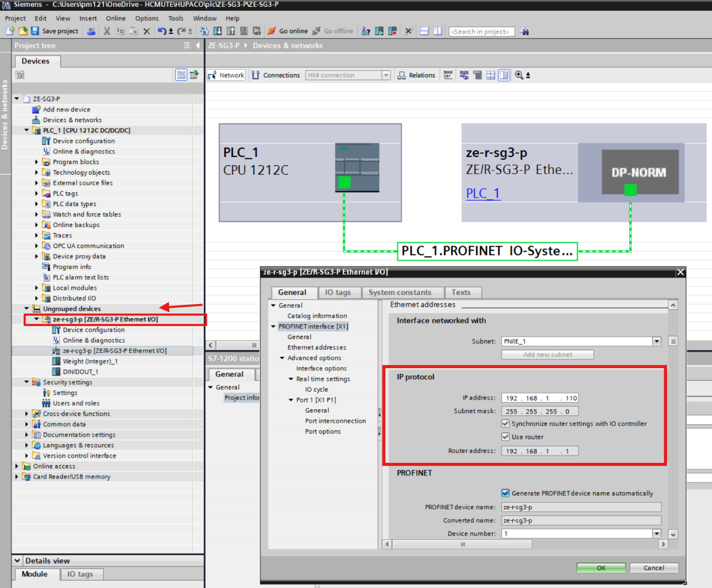Click the Cut scissors icon
The image size is (712, 588).
(107, 31)
